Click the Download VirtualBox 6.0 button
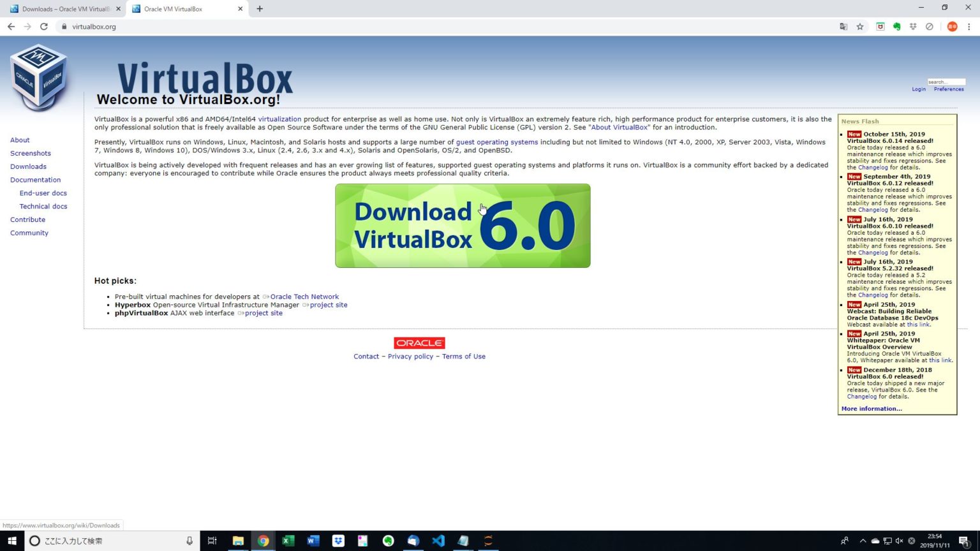This screenshot has height=551, width=980. tap(463, 225)
